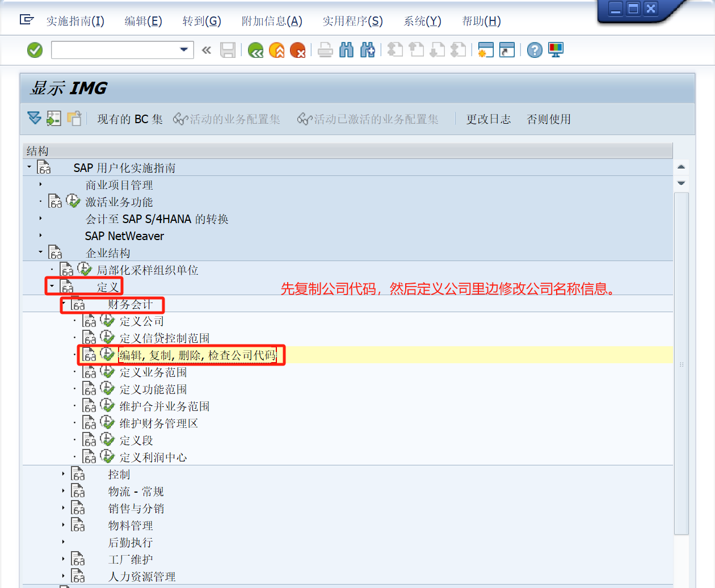
Task: Click the vertical scrollbar thumb of tree
Action: coord(682,363)
